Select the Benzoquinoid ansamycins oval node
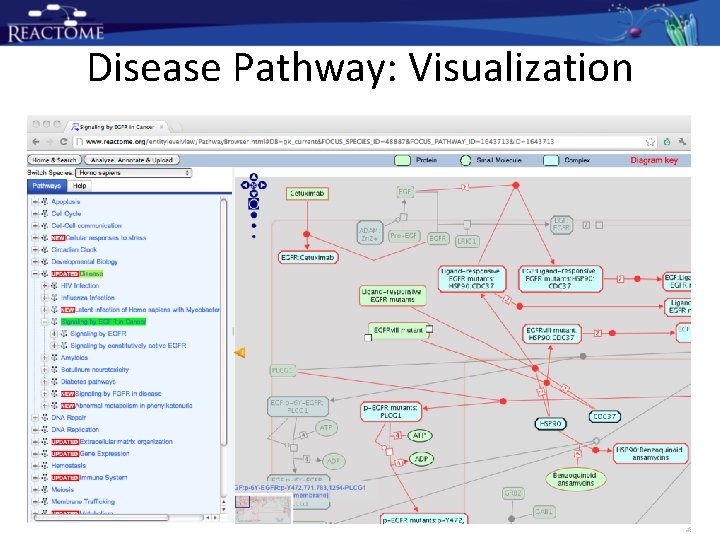The image size is (720, 540). [x=576, y=479]
